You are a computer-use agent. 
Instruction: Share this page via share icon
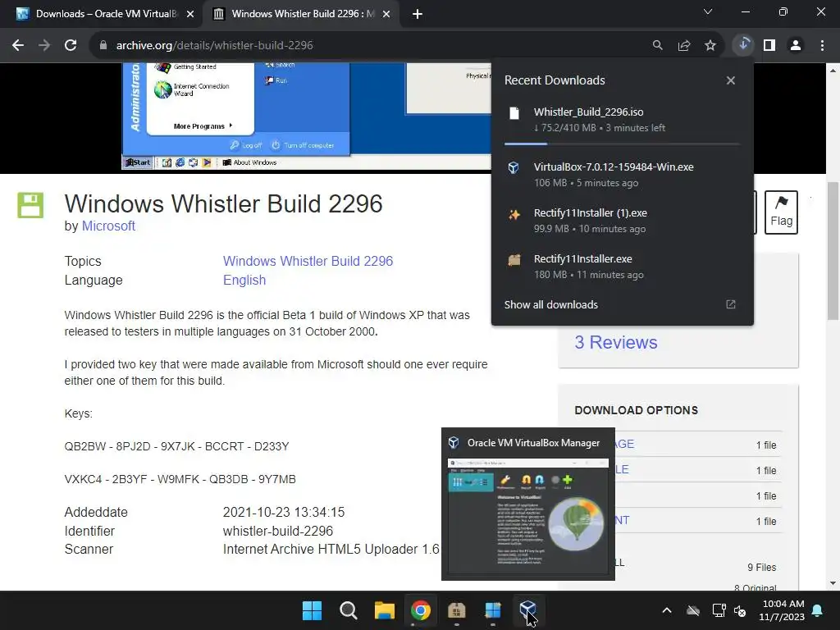coord(684,46)
